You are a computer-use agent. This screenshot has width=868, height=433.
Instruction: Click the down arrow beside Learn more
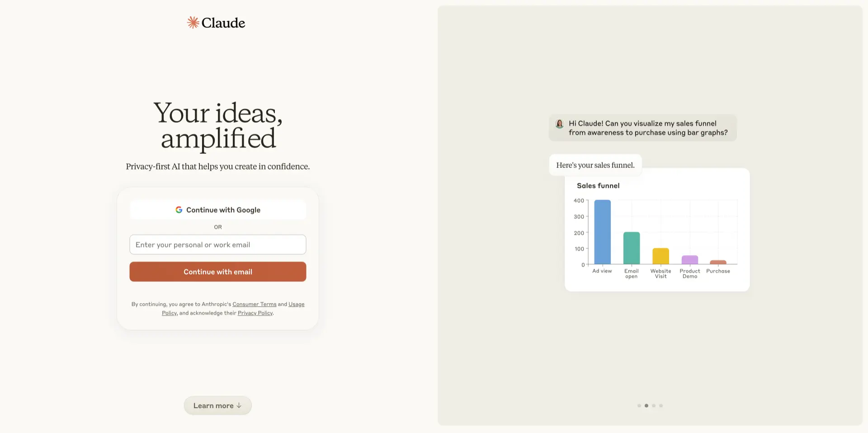click(239, 405)
